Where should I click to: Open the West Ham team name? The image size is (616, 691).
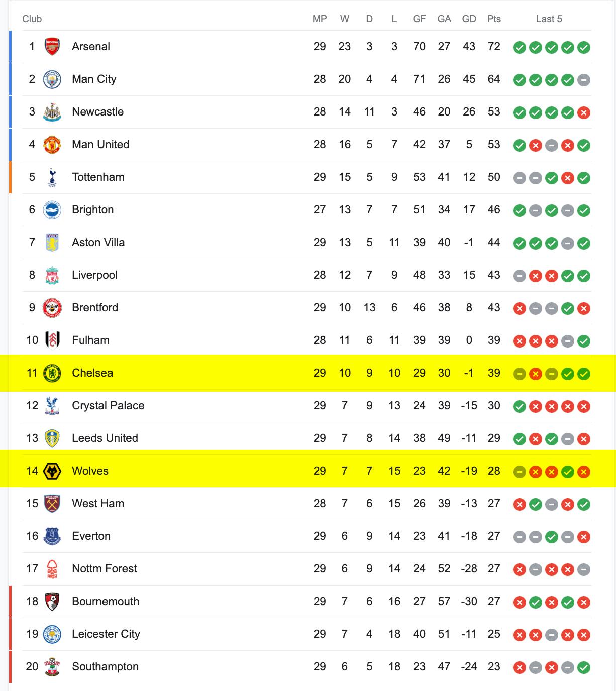pos(98,504)
